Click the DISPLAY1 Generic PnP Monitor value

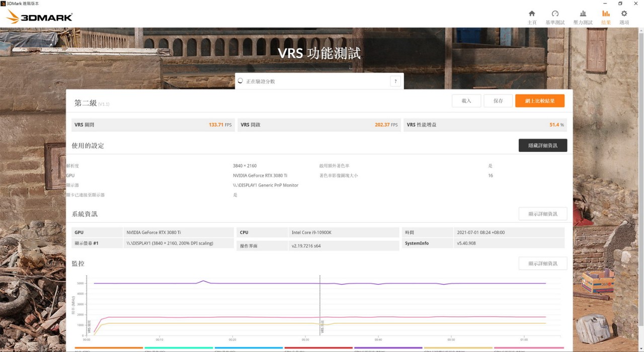(x=266, y=185)
